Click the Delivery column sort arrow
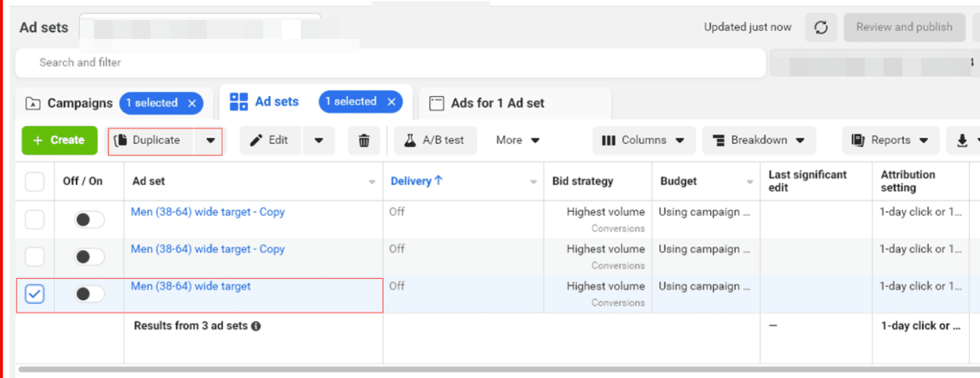Viewport: 980px width, 378px height. (438, 181)
